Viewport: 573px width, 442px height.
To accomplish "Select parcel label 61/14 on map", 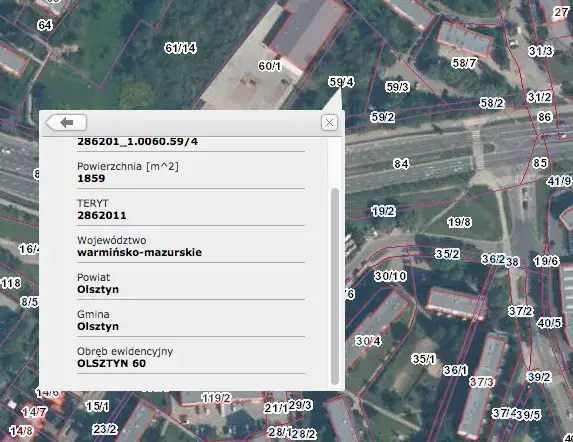I will [180, 48].
